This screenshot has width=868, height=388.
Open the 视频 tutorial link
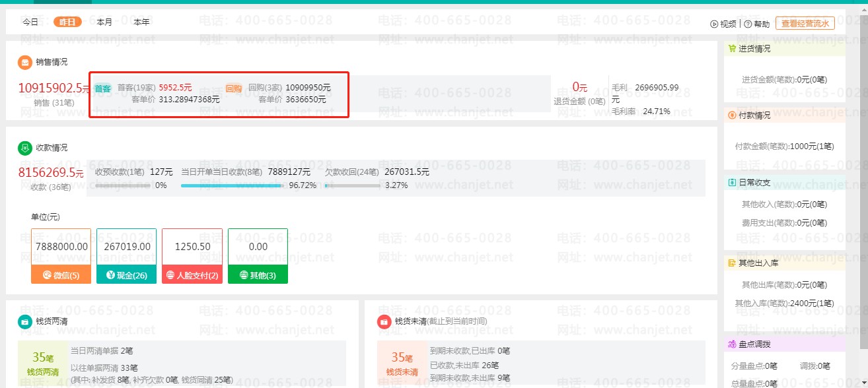click(x=723, y=24)
